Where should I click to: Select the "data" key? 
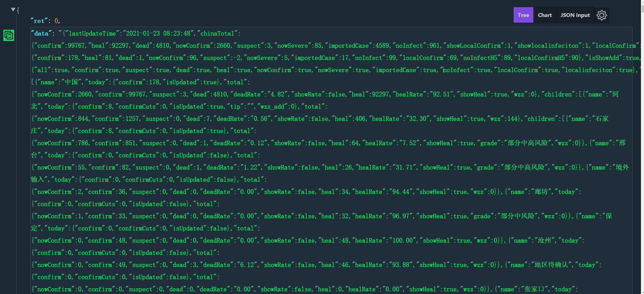point(41,33)
